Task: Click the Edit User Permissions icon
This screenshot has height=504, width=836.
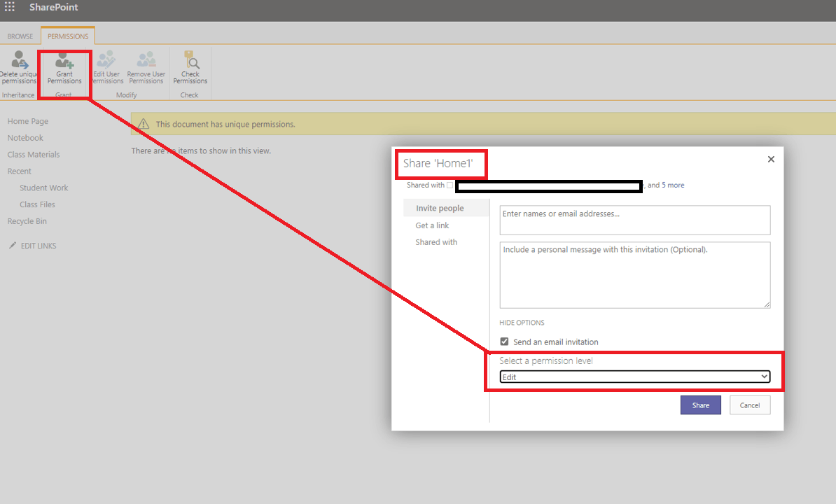Action: pyautogui.click(x=106, y=59)
